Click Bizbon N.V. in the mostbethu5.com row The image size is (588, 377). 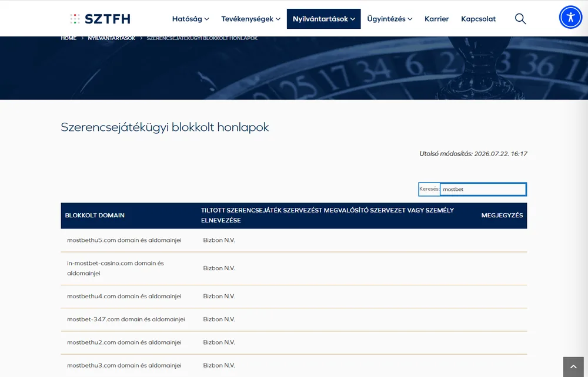tap(219, 240)
